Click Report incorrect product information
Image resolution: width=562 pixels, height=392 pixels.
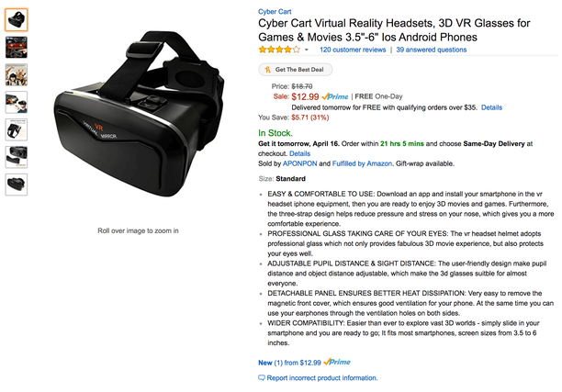[x=318, y=378]
